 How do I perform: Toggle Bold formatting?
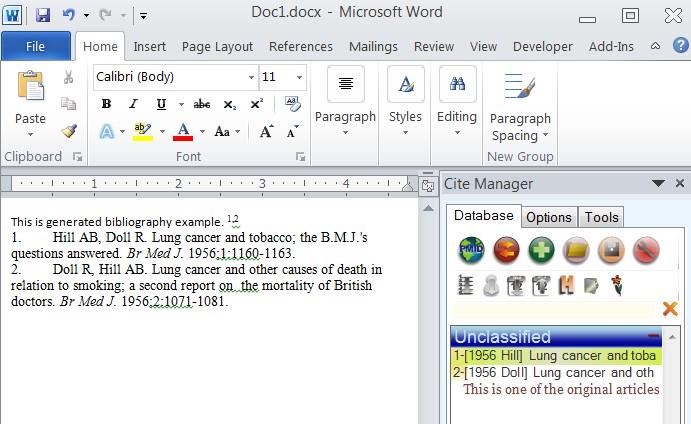coord(106,104)
